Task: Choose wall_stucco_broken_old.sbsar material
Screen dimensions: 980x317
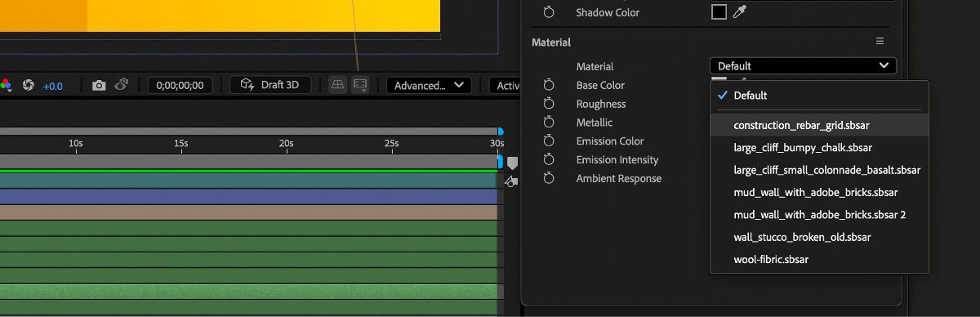Action: [819, 237]
